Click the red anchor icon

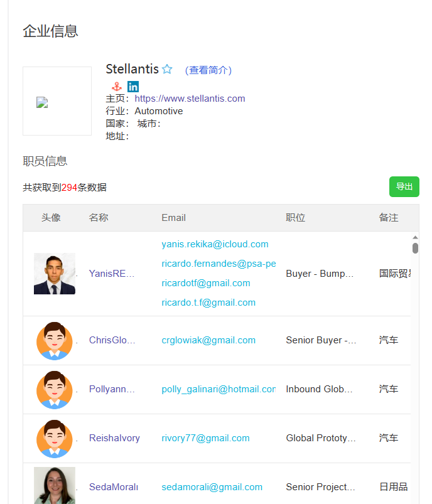point(116,87)
